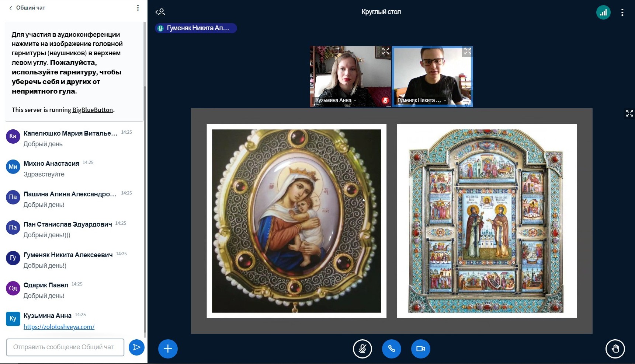
Task: Go back from Общий чат panel
Action: (x=10, y=8)
